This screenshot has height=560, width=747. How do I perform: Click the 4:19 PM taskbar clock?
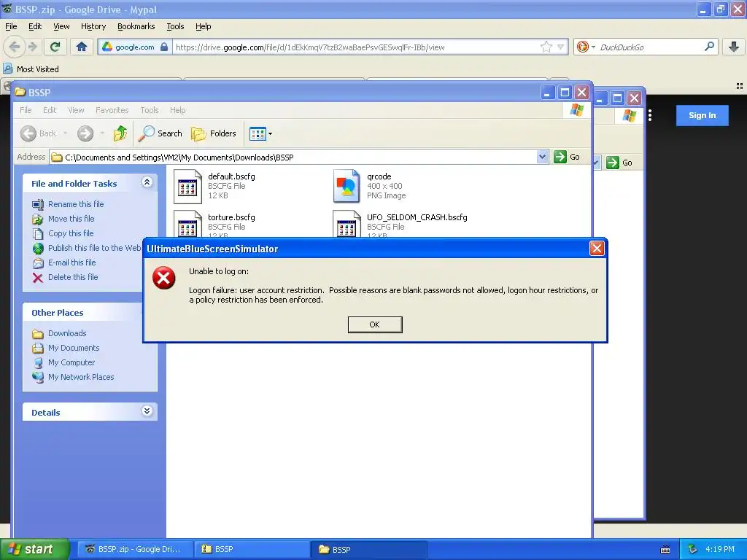pyautogui.click(x=720, y=549)
